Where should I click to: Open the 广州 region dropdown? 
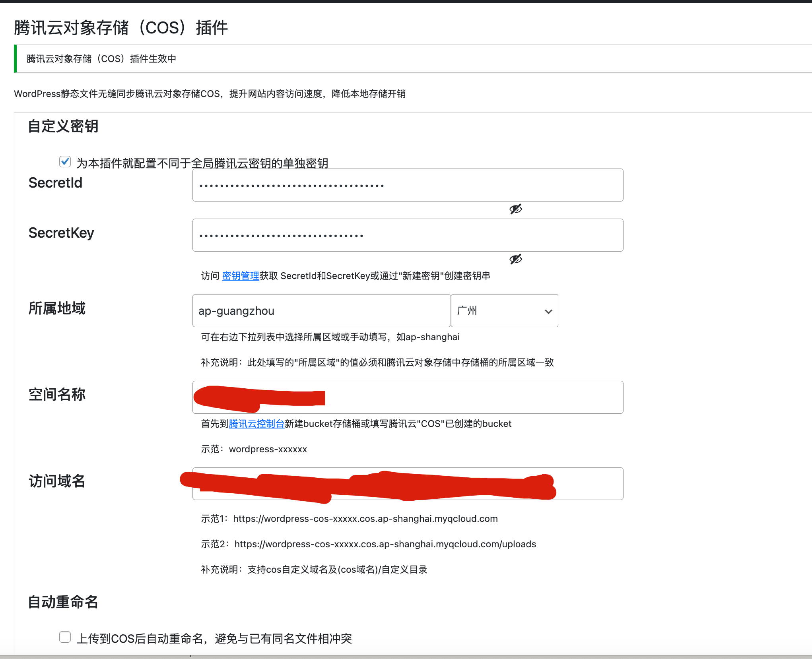504,310
